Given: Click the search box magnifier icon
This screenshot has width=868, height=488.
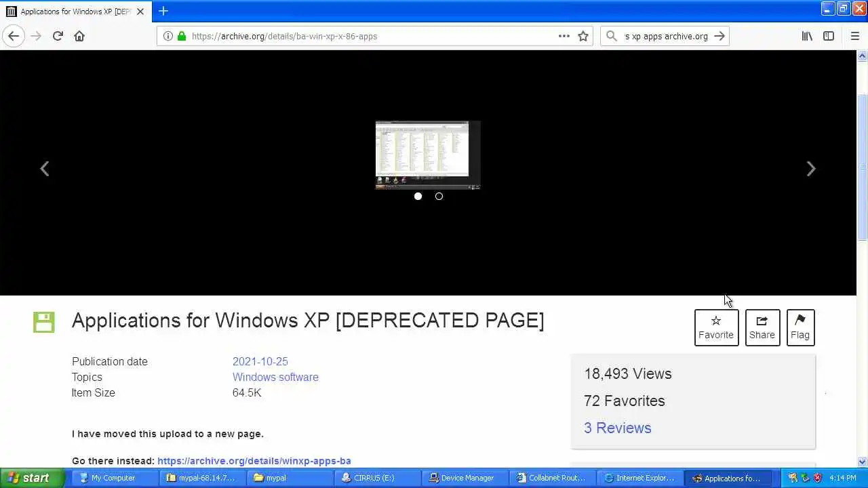Looking at the screenshot, I should pyautogui.click(x=612, y=36).
